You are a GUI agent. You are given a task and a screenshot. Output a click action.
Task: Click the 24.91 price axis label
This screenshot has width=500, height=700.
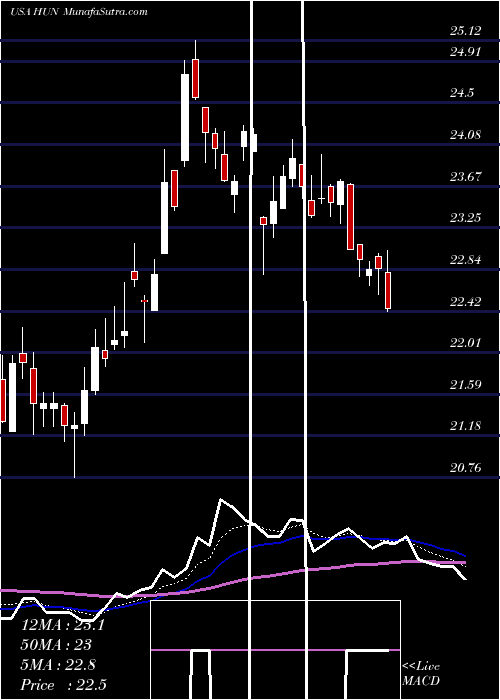pyautogui.click(x=465, y=52)
